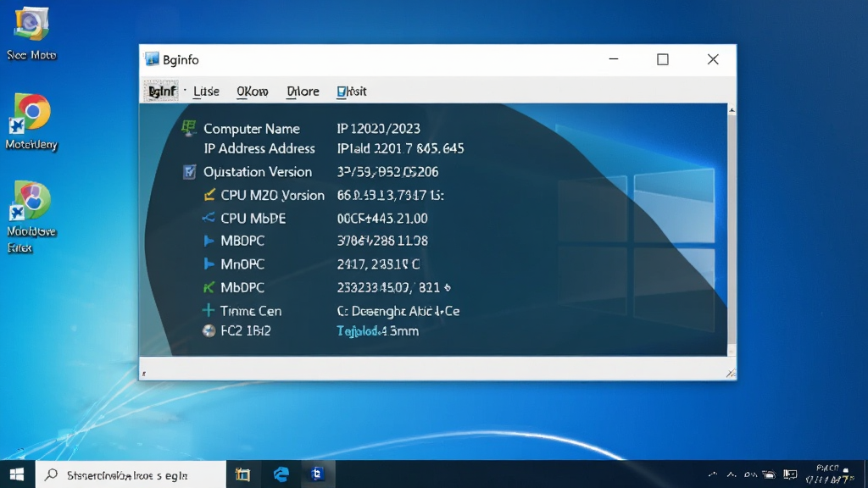Close the Bginfo window
The height and width of the screenshot is (488, 868).
[713, 59]
